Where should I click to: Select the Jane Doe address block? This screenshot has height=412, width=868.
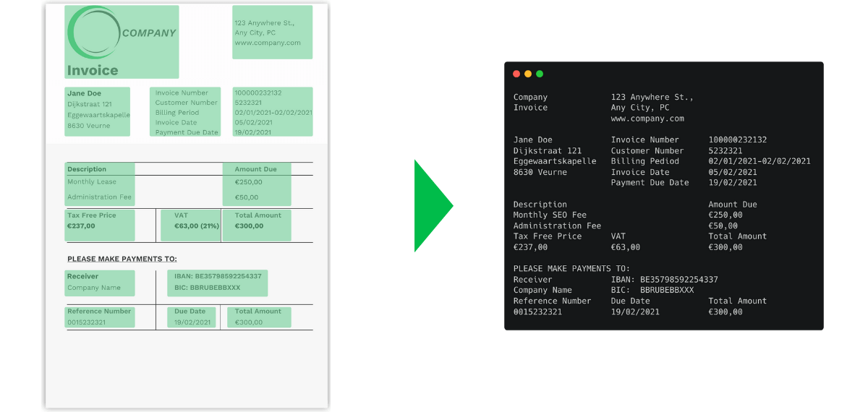pyautogui.click(x=98, y=111)
